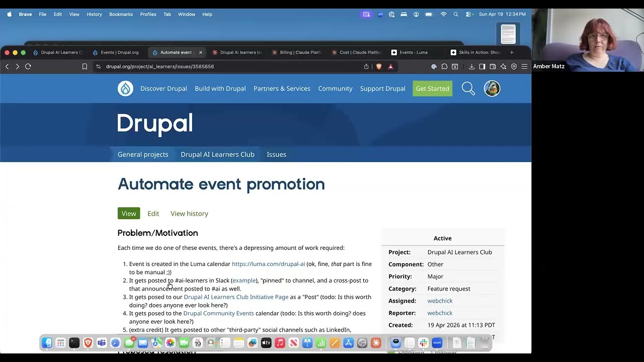
Task: Launch Apple TV from the dock
Action: pyautogui.click(x=266, y=343)
